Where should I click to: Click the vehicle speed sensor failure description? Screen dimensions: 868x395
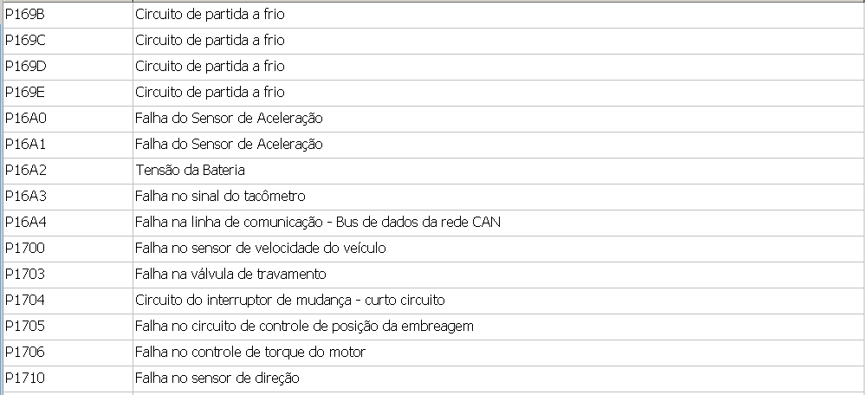coord(260,248)
